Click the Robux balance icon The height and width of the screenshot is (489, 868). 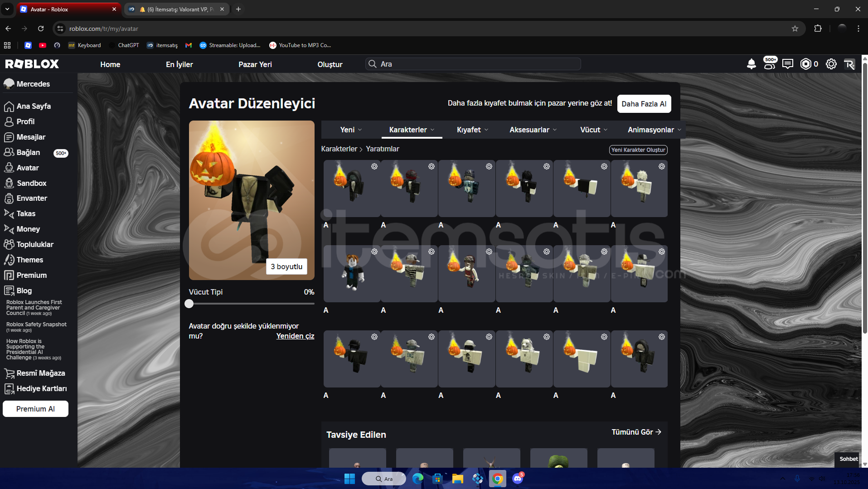click(x=805, y=64)
